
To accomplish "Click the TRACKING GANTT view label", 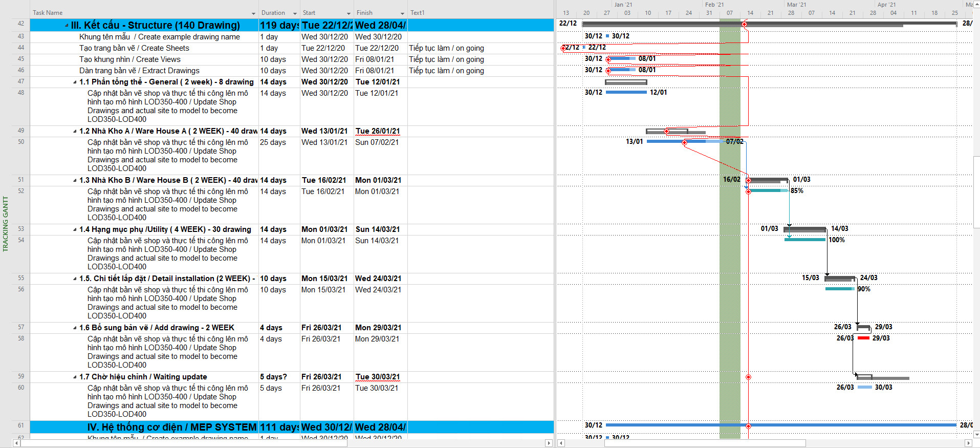I will pyautogui.click(x=6, y=224).
